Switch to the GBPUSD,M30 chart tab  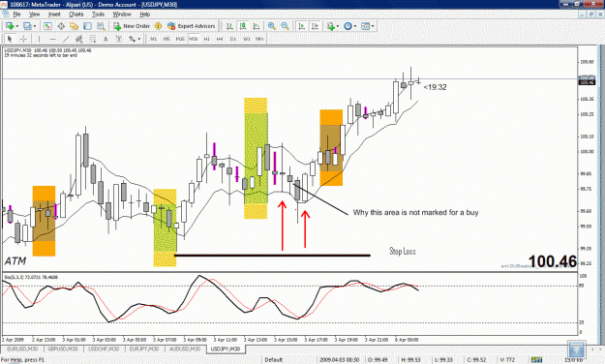(x=63, y=349)
